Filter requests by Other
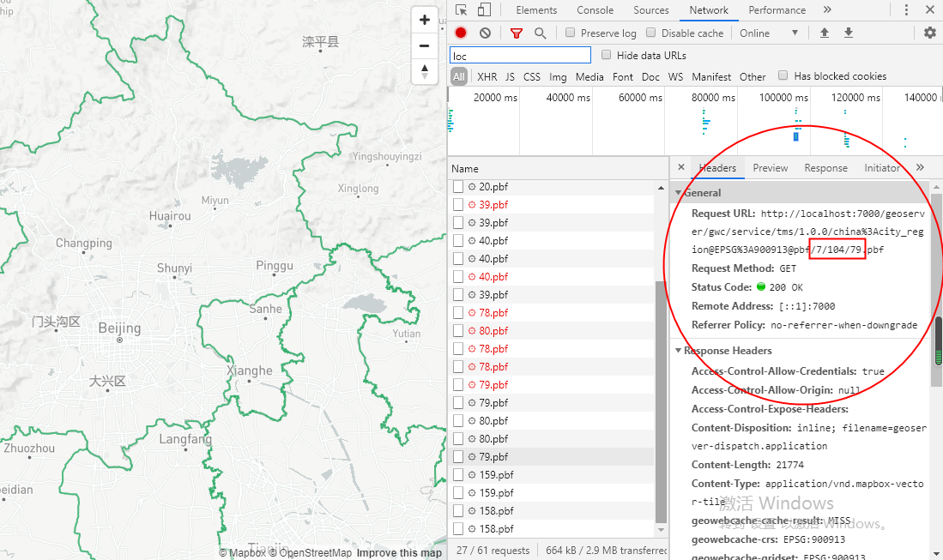Image resolution: width=943 pixels, height=560 pixels. point(753,77)
